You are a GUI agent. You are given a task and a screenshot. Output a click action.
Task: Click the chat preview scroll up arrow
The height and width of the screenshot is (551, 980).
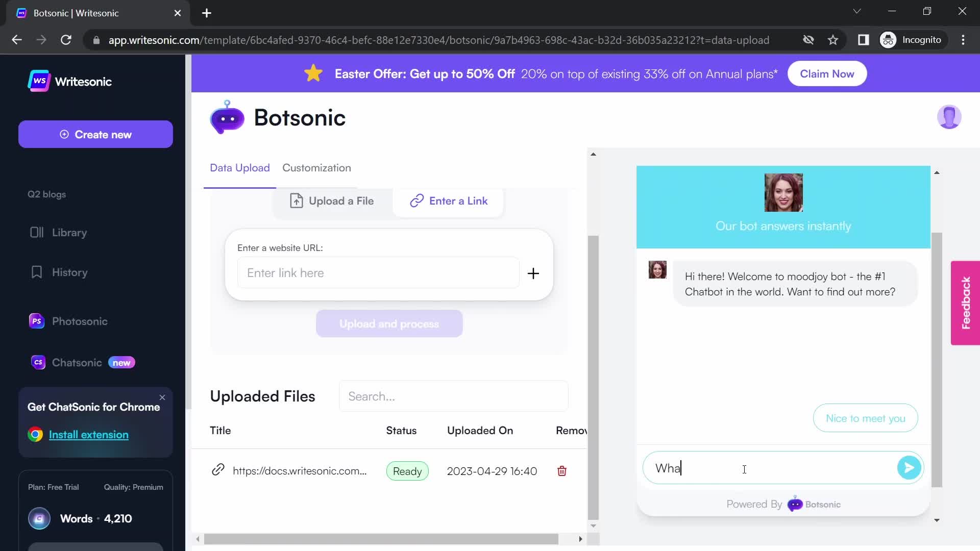point(937,173)
